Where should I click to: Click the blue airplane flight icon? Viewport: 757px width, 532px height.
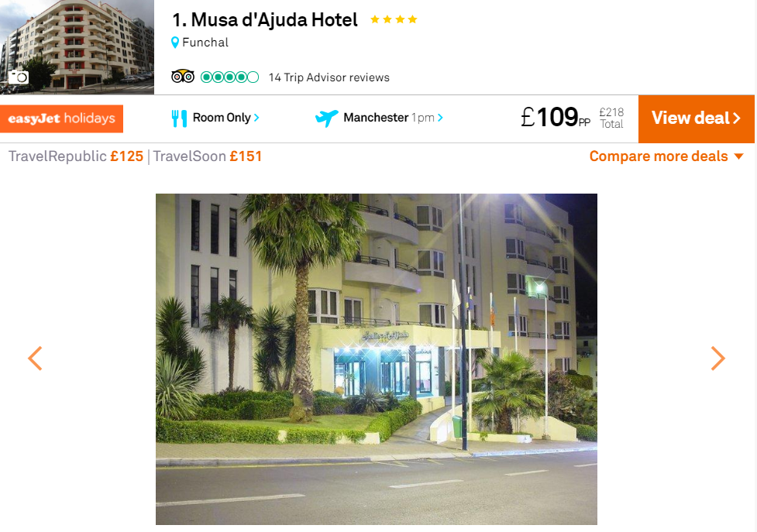(327, 118)
